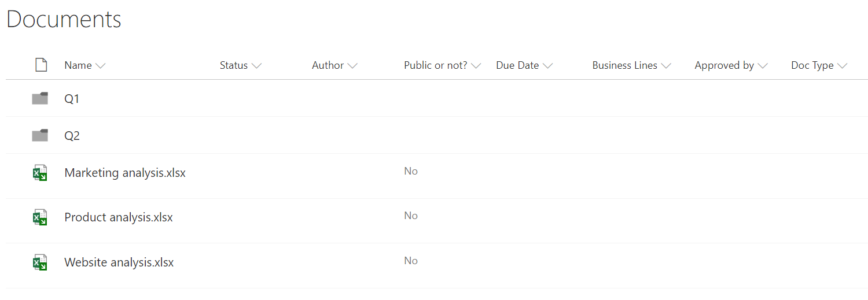Open the Q2 folder link
The height and width of the screenshot is (300, 868).
click(x=72, y=136)
